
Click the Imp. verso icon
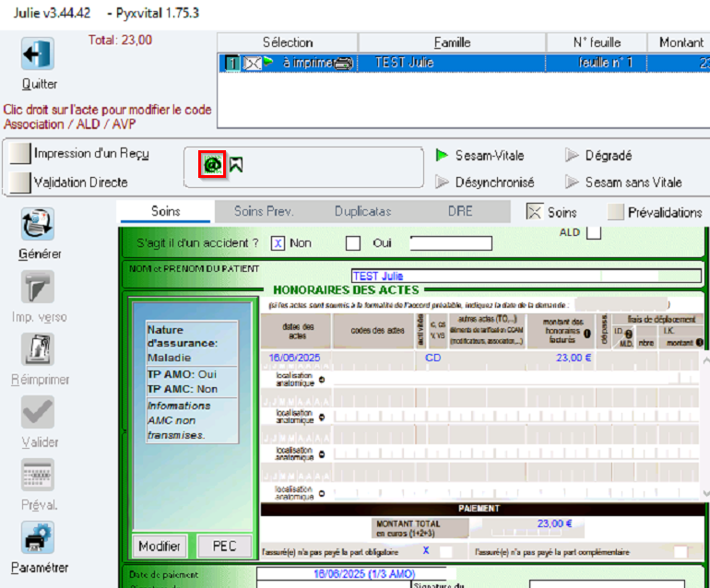click(38, 287)
